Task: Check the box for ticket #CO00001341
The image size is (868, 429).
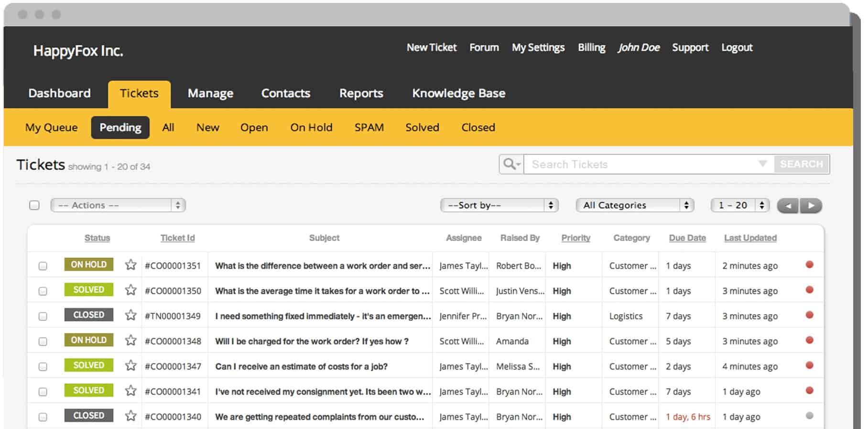Action: coord(43,392)
